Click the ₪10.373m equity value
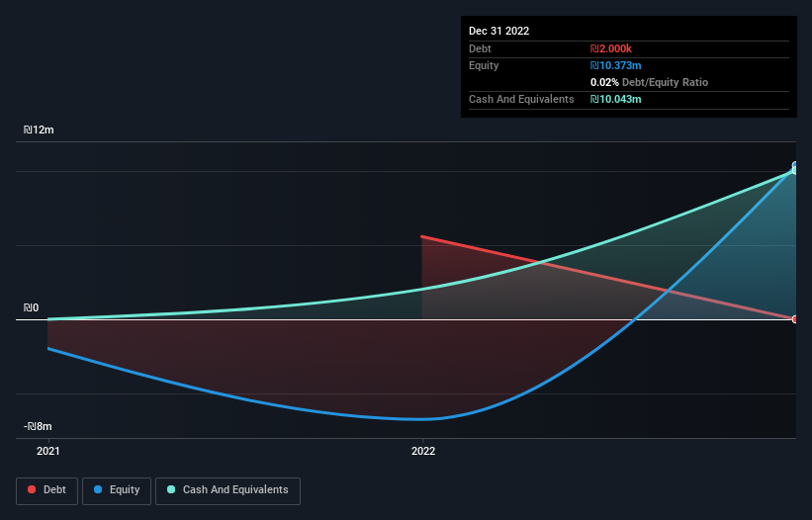 pos(616,65)
